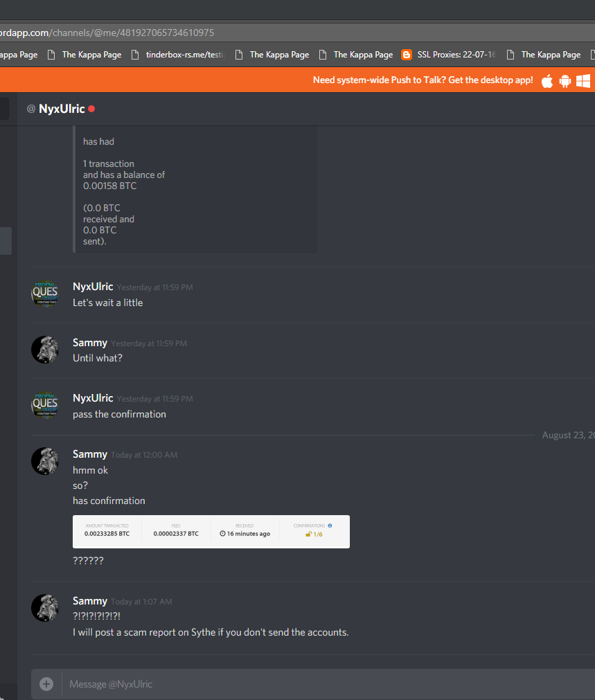595x700 pixels.
Task: Click the Windows desktop app download icon
Action: click(x=583, y=81)
